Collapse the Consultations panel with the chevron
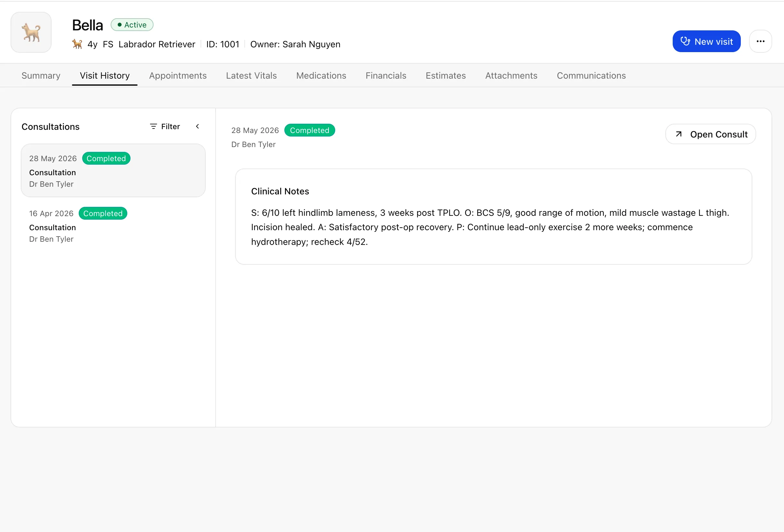Screen dimensions: 784x532 (198, 126)
